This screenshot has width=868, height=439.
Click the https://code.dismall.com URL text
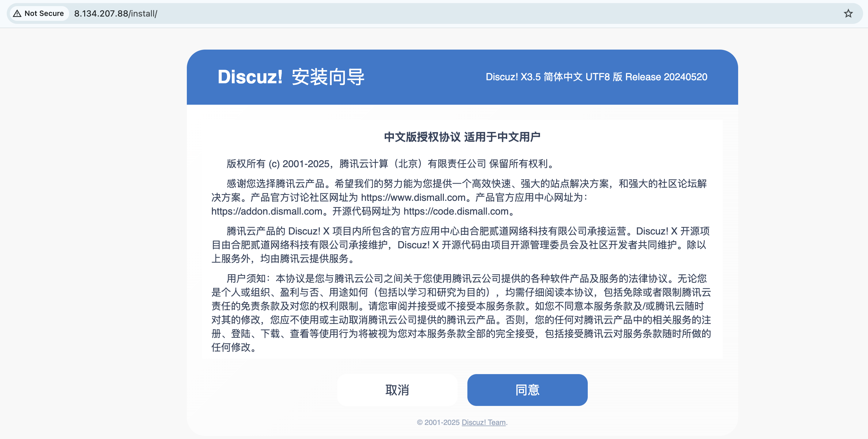(455, 211)
